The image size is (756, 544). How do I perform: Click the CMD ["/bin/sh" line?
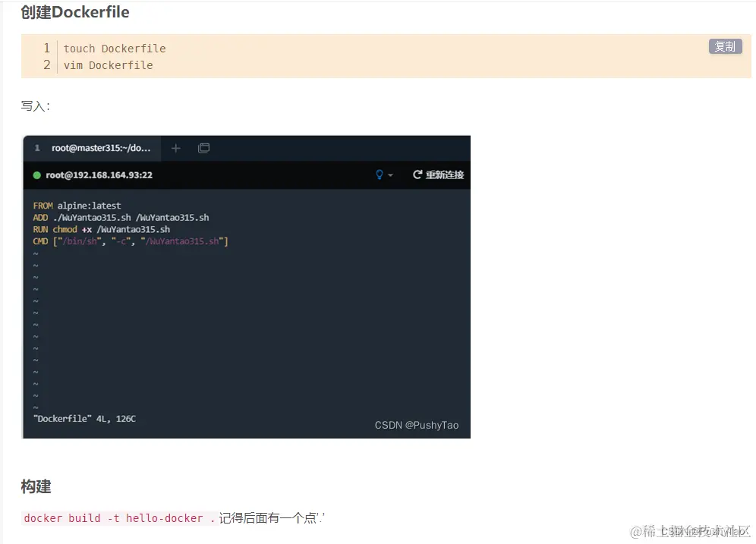131,241
